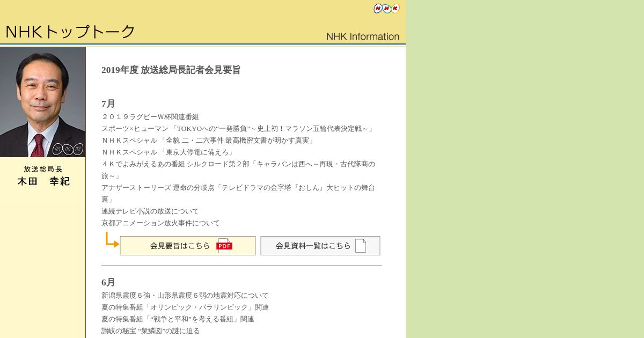Image resolution: width=644 pixels, height=338 pixels.
Task: Click the line ４Ｋでよみがえるあの番組 シルクロード第２部
Action: pos(238,170)
